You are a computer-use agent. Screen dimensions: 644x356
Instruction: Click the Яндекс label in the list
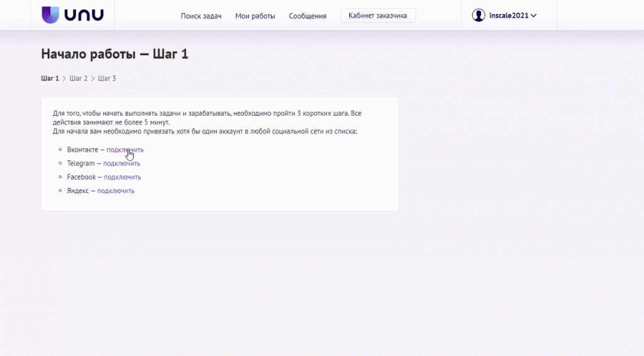[78, 191]
